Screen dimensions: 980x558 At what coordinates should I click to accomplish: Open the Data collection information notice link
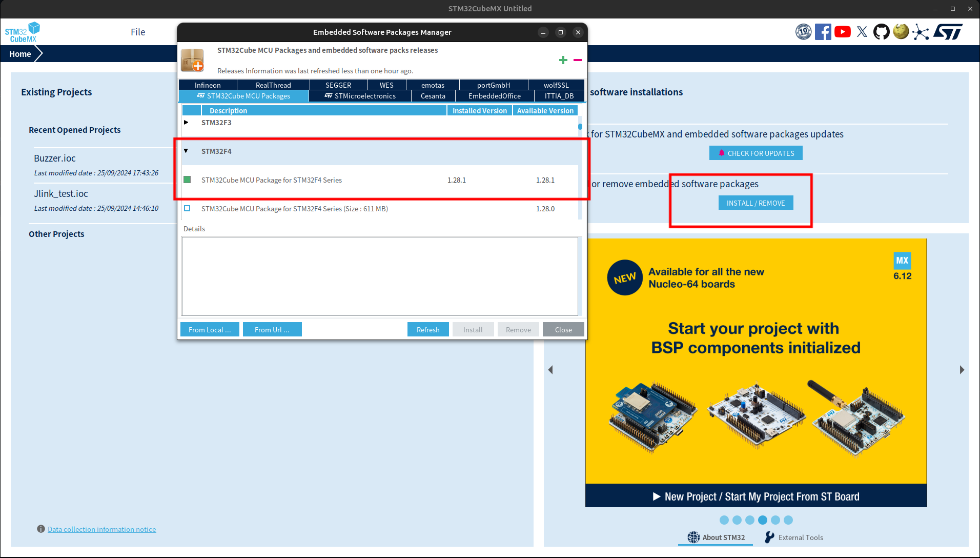point(101,529)
